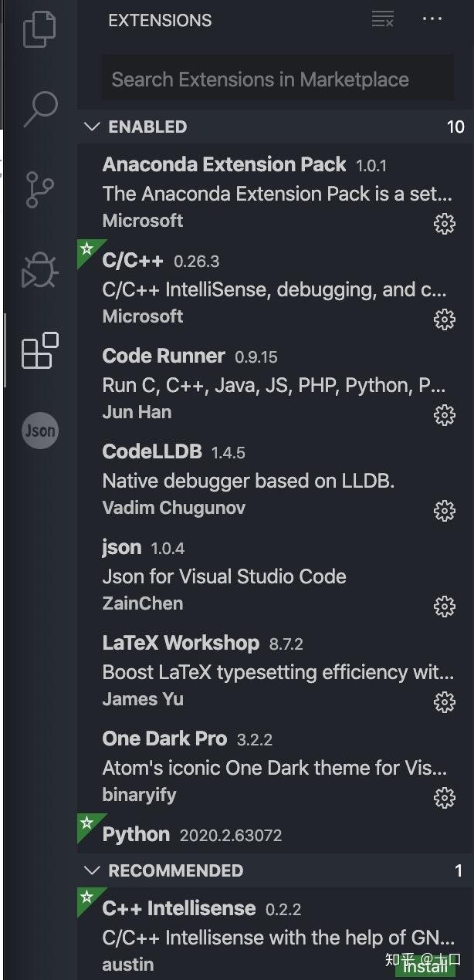Open settings gear for LaTeX Workshop
This screenshot has width=474, height=980.
click(445, 702)
